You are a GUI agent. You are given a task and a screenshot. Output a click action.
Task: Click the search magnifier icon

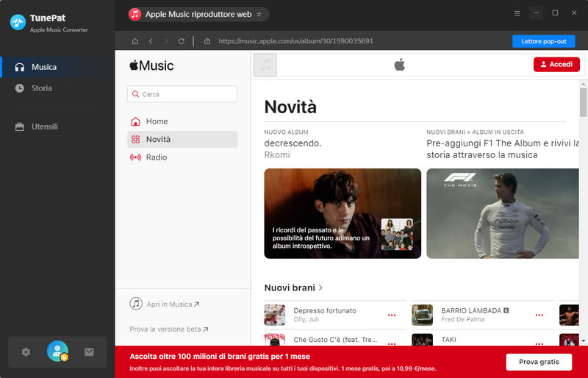(x=135, y=94)
